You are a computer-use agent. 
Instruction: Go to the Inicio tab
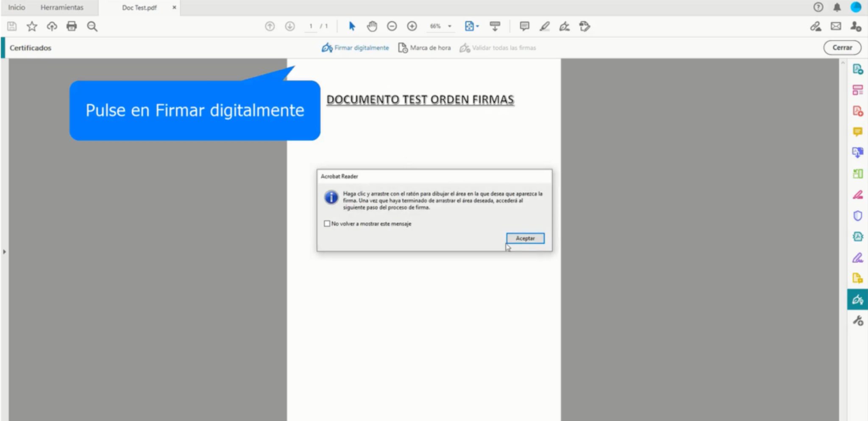click(x=16, y=7)
